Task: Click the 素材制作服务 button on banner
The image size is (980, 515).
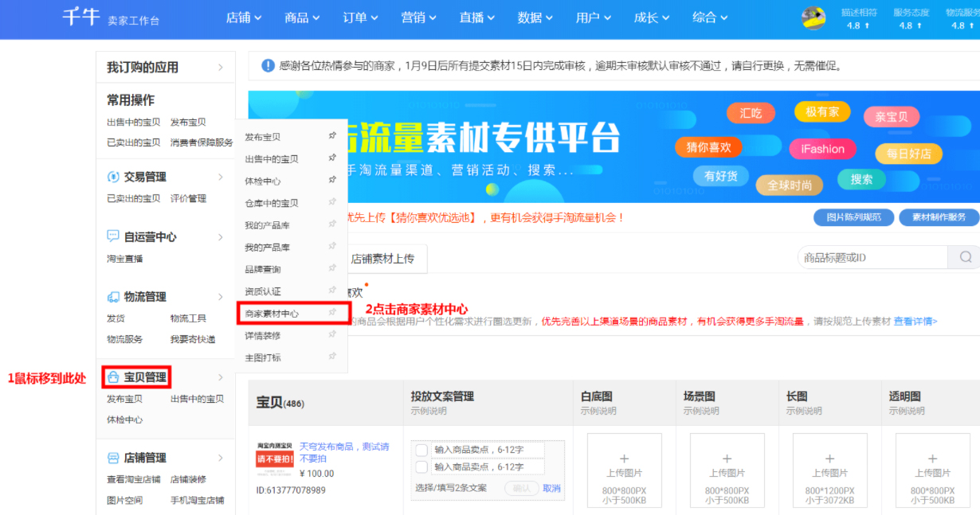Action: coord(939,217)
